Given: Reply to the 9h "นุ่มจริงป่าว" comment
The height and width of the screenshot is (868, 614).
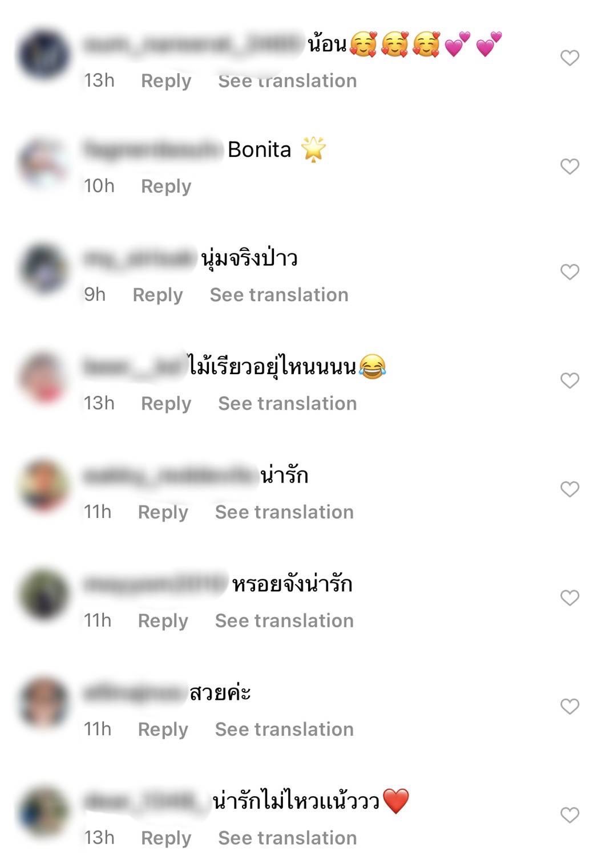Looking at the screenshot, I should tap(157, 295).
